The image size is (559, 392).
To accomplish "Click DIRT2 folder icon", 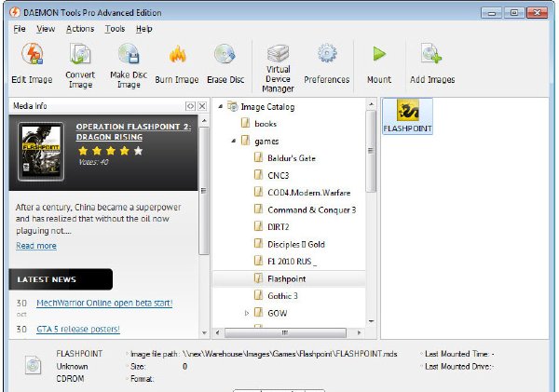I will tap(258, 226).
